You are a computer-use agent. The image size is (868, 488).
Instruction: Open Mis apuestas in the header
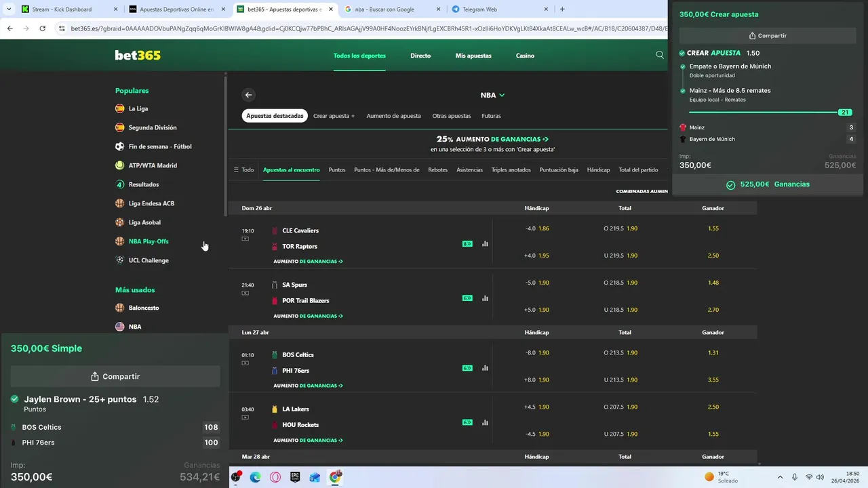473,56
